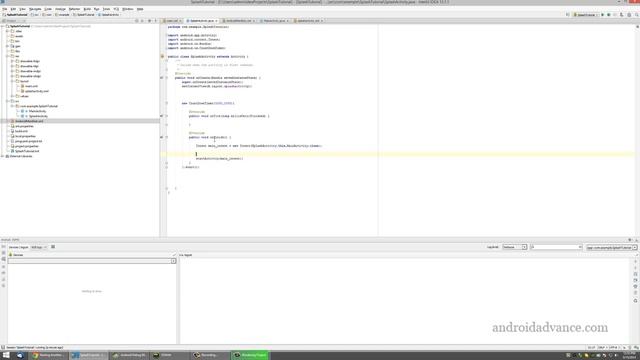The height and width of the screenshot is (360, 640).
Task: Click the override gutter icon beside onFinish
Action: 162,137
